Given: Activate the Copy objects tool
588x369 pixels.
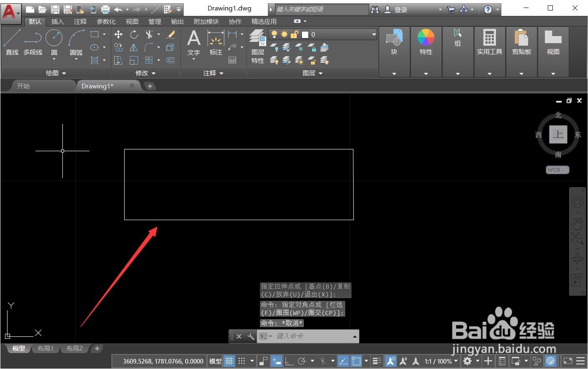Looking at the screenshot, I should (118, 47).
